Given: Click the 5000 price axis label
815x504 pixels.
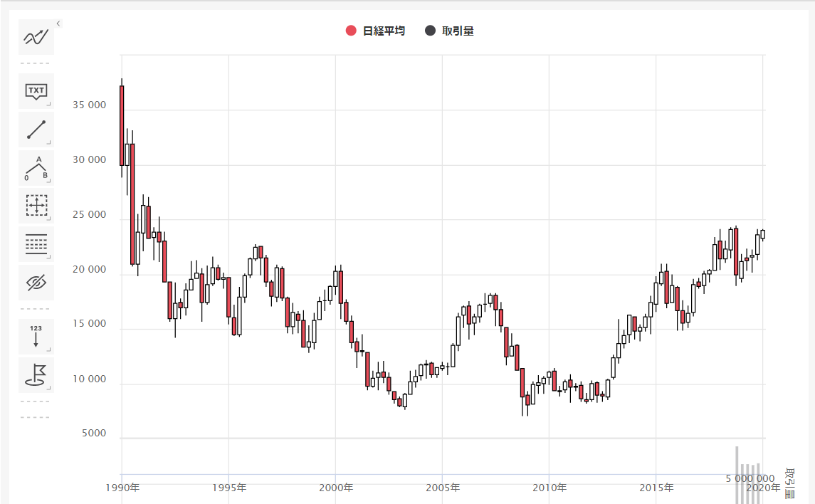Looking at the screenshot, I should tap(94, 434).
